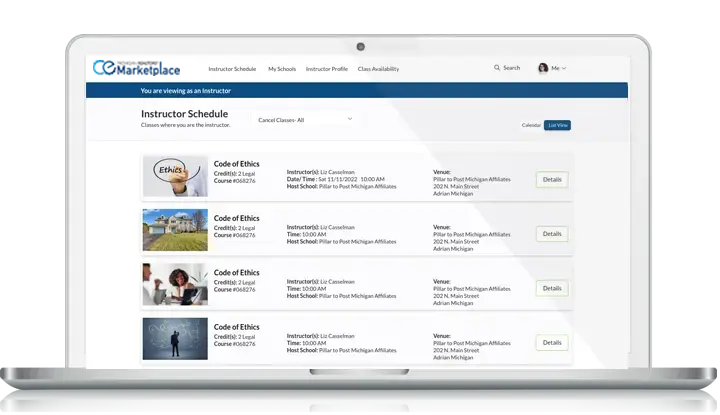
Task: Click Details for the second Code of Ethics class
Action: coord(552,234)
